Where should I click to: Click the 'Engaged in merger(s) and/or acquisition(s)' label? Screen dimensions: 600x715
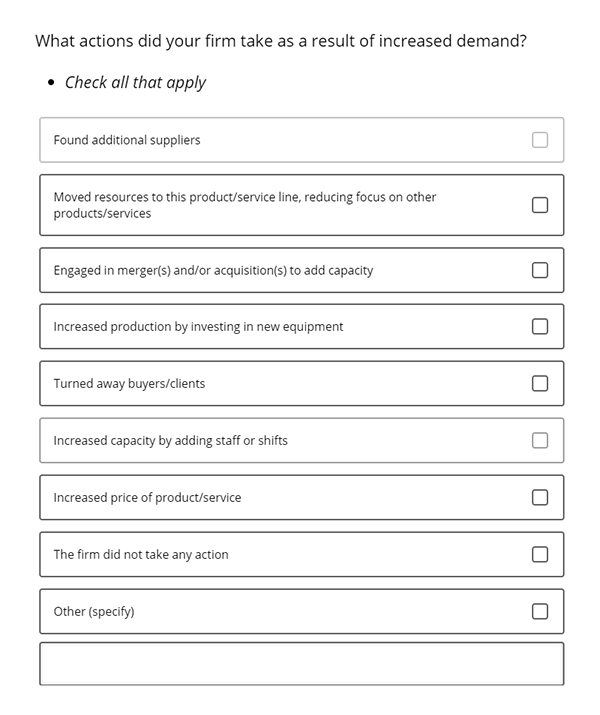213,270
